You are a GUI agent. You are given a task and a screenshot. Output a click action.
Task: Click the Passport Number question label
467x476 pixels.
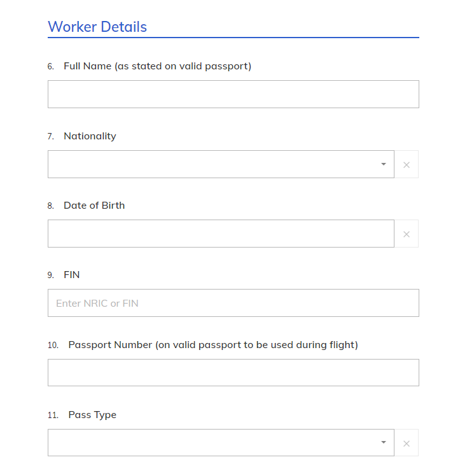(x=213, y=345)
